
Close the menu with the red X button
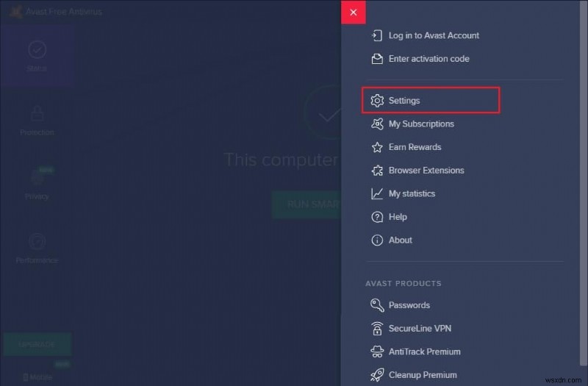354,12
